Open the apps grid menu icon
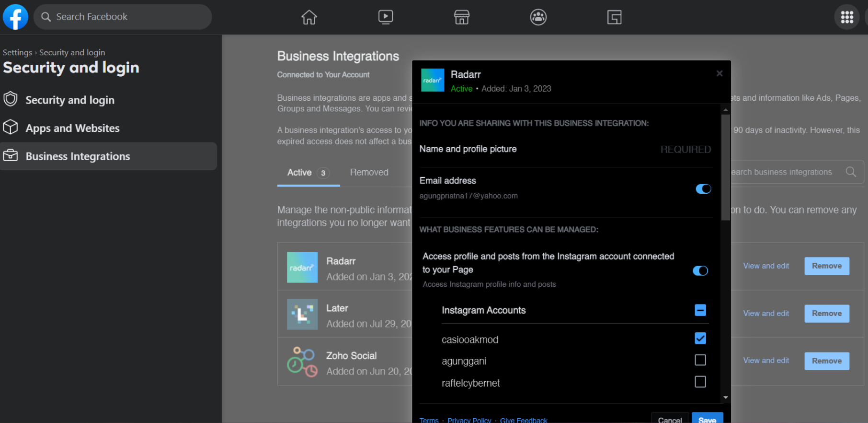 coord(846,17)
